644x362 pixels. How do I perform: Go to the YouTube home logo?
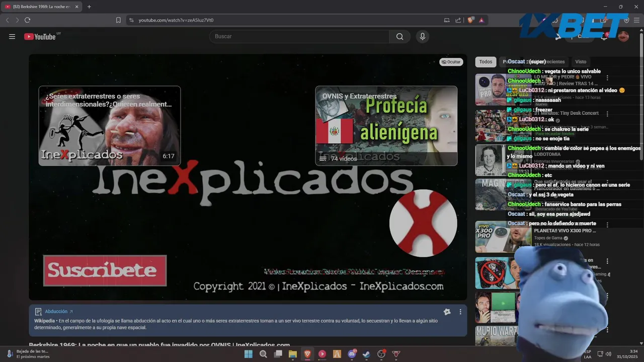click(40, 36)
